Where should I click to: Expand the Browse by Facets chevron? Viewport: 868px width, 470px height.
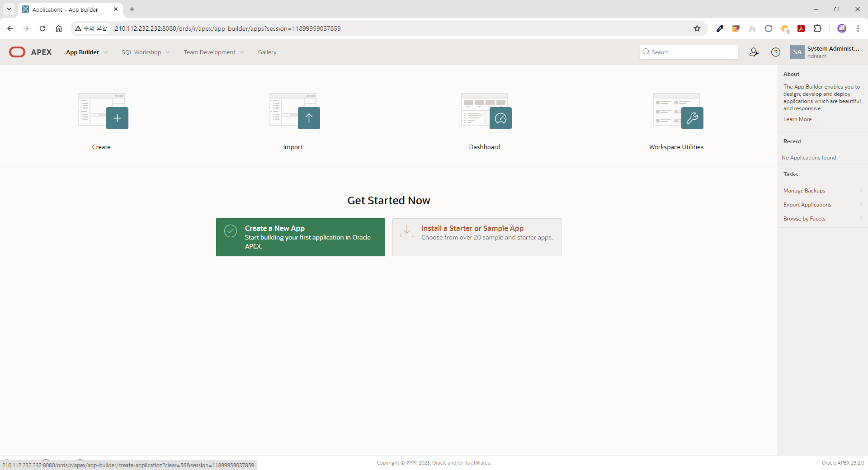(861, 218)
